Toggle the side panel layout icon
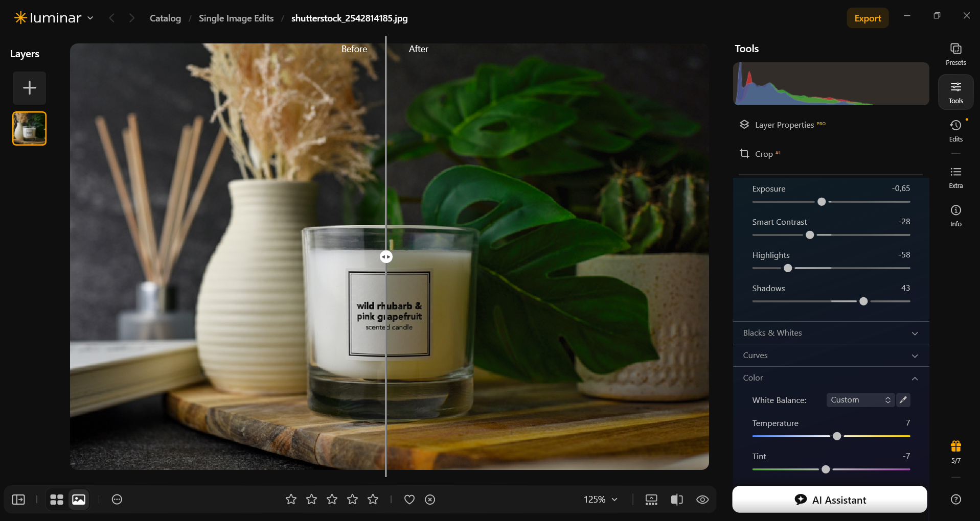The height and width of the screenshot is (521, 980). pyautogui.click(x=18, y=500)
